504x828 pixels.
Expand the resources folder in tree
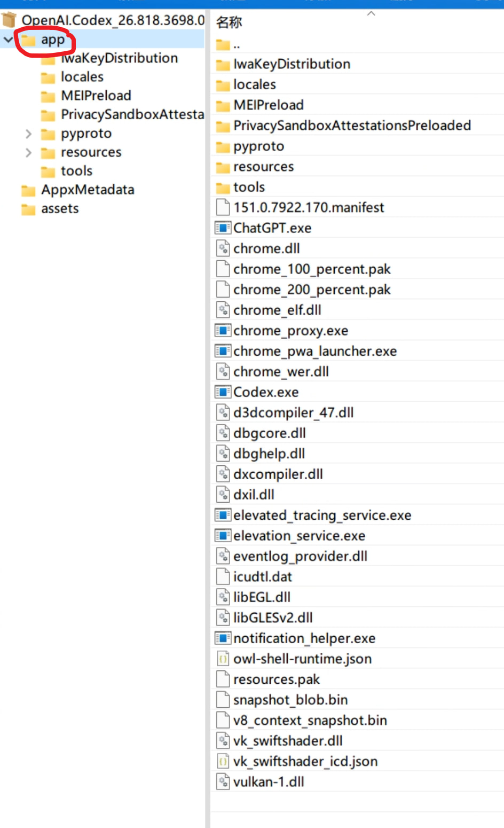pos(29,153)
